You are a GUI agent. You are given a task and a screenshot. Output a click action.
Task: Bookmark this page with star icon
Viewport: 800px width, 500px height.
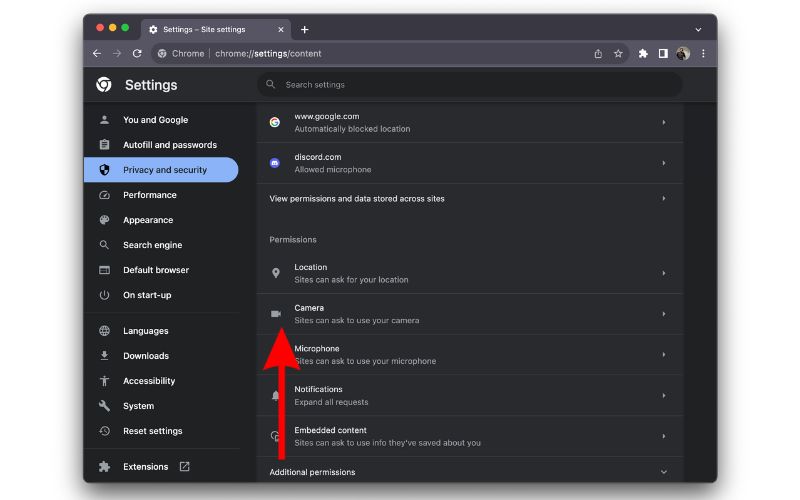[x=618, y=54]
